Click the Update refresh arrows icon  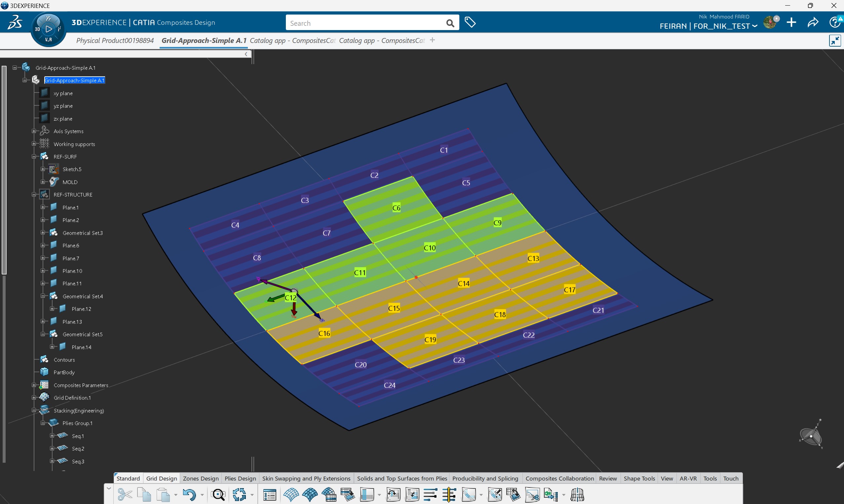[x=239, y=494]
